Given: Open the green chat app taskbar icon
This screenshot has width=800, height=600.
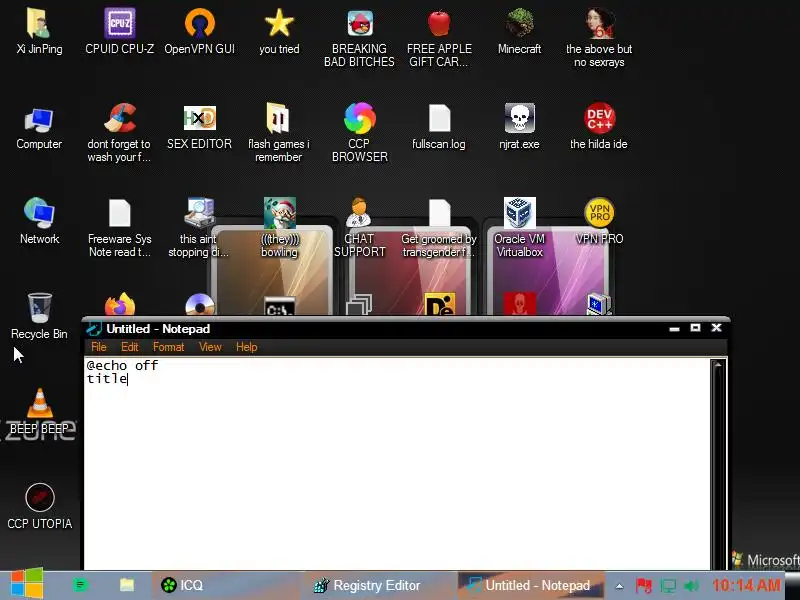Looking at the screenshot, I should [80, 585].
